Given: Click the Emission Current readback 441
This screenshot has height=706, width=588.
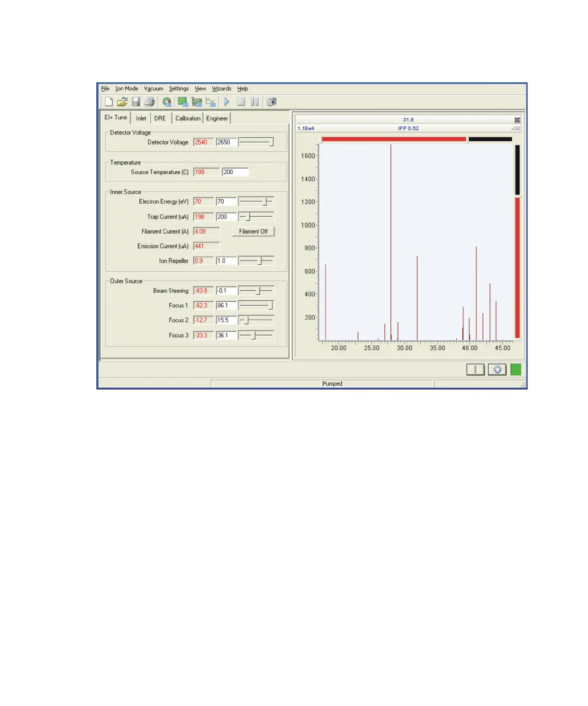Looking at the screenshot, I should tap(206, 246).
